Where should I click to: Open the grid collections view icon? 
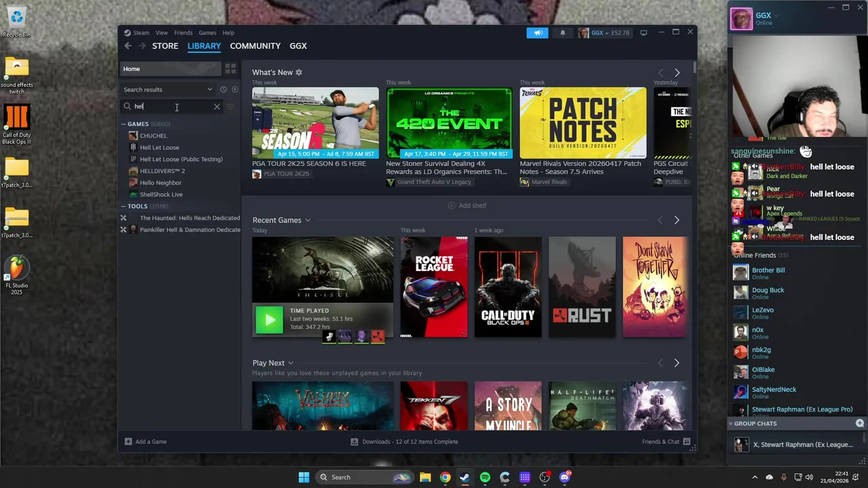tap(231, 68)
